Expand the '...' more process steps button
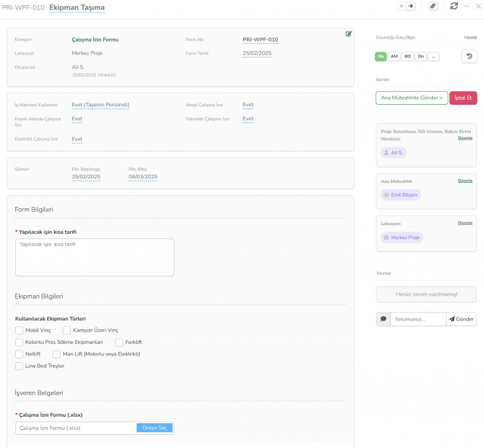Screen dimensions: 484x448 (x=433, y=56)
